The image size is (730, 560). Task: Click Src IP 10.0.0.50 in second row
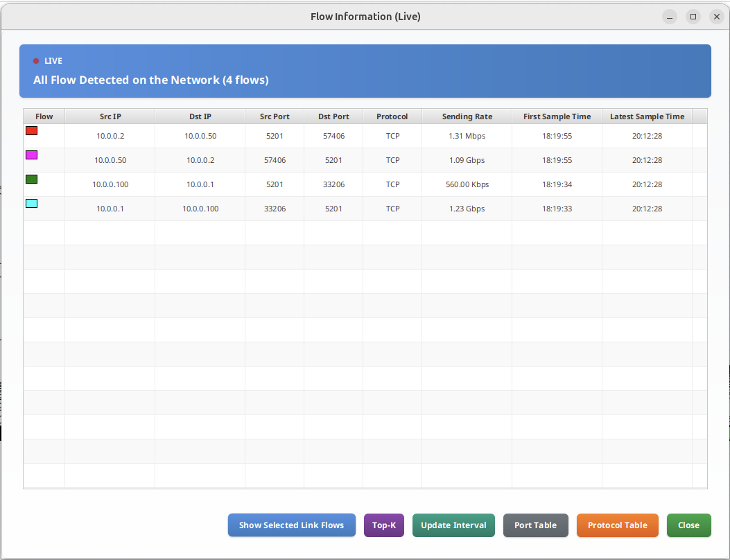pos(110,160)
